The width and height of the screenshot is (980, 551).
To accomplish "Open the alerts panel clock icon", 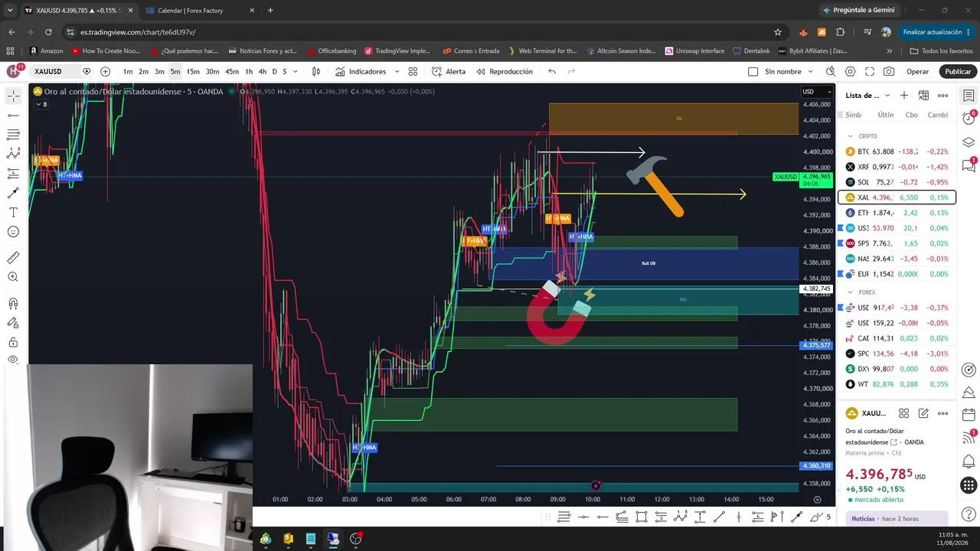I will pyautogui.click(x=969, y=119).
